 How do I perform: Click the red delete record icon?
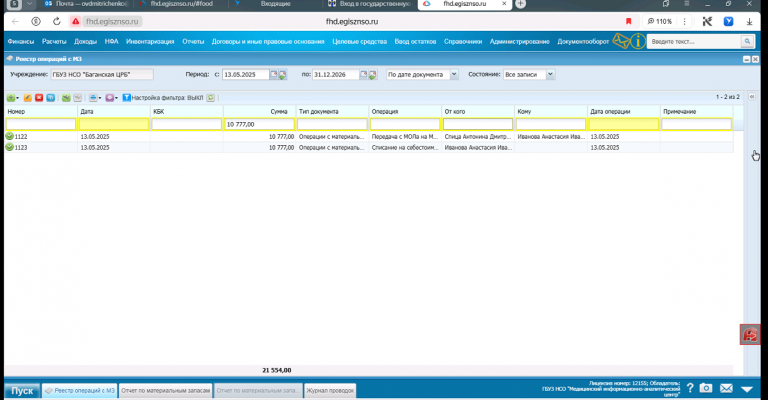click(39, 98)
